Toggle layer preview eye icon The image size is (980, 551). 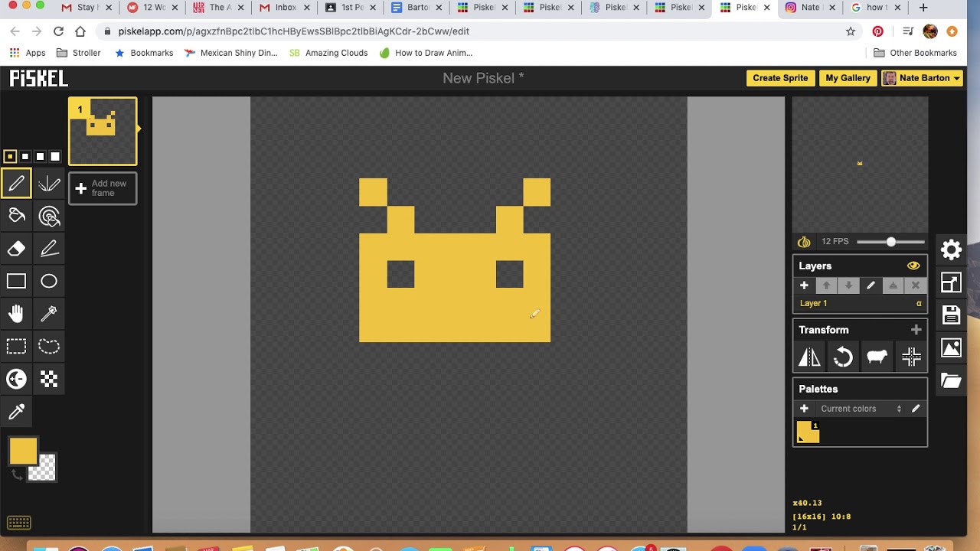(913, 266)
